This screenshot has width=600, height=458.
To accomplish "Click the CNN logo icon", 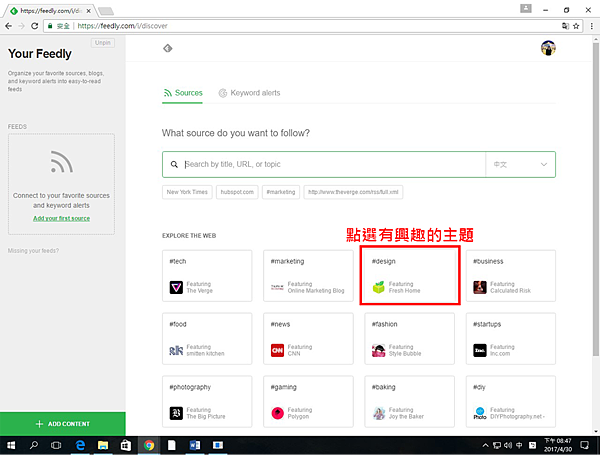I will click(x=277, y=350).
